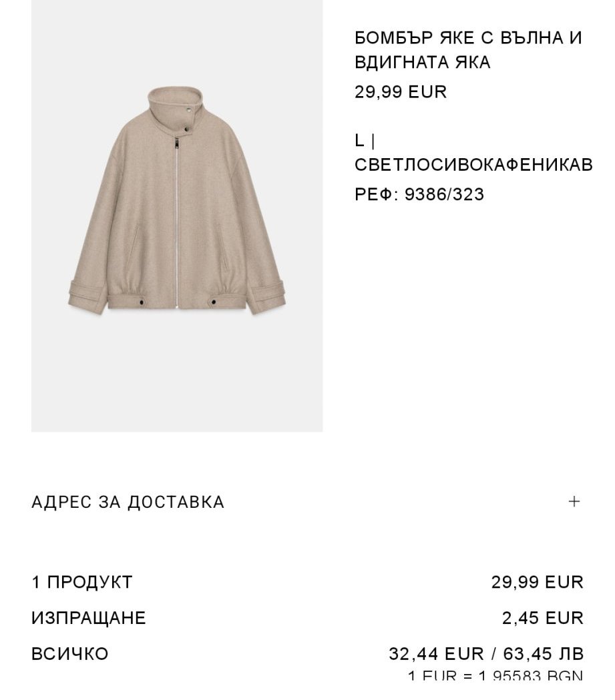
Task: Click the 1 ПРОДУКТ summary label
Action: click(81, 582)
